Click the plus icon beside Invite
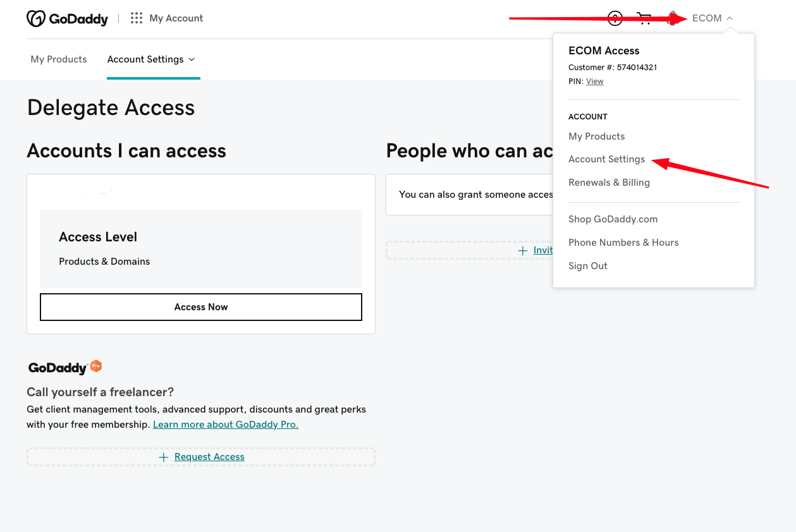The width and height of the screenshot is (796, 532). click(x=523, y=251)
